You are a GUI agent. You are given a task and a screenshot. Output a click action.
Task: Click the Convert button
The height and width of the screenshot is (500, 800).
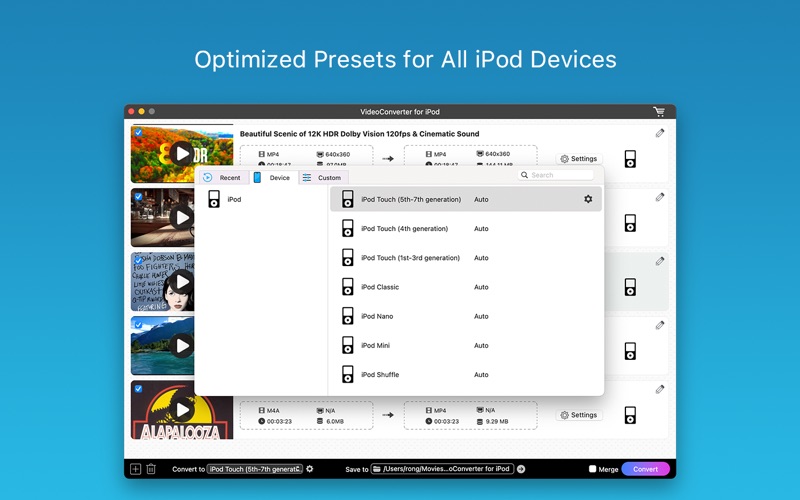pyautogui.click(x=645, y=469)
